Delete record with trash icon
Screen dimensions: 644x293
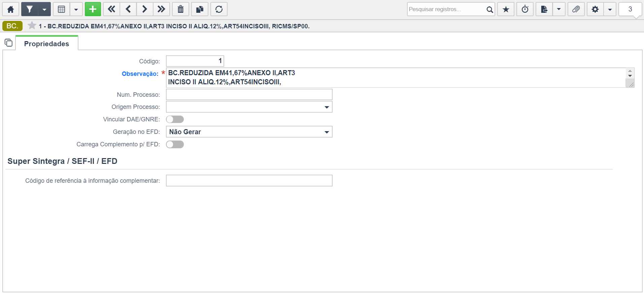pos(181,9)
